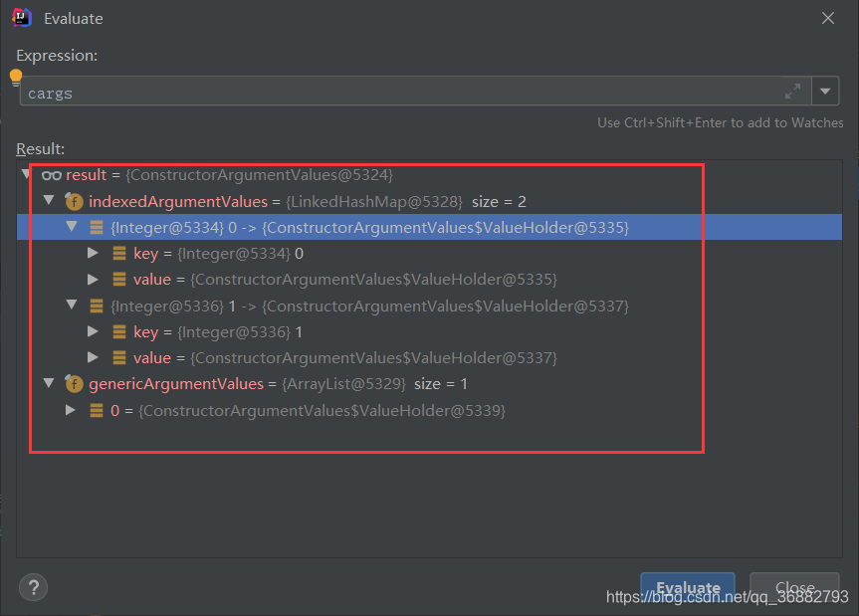This screenshot has width=859, height=616.
Task: Select the ArrayList@5329 size = 1 text
Action: point(374,384)
